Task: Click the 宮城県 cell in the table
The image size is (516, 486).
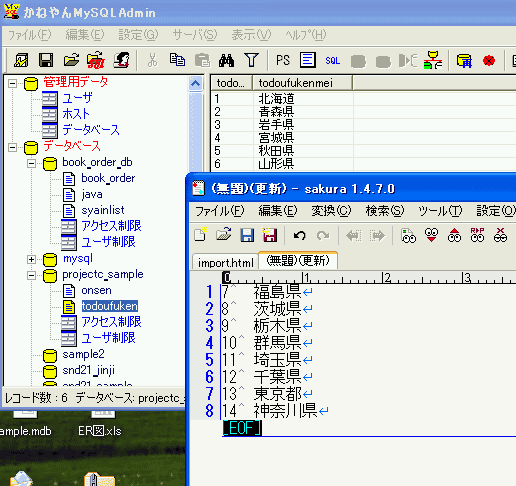Action: pos(276,138)
